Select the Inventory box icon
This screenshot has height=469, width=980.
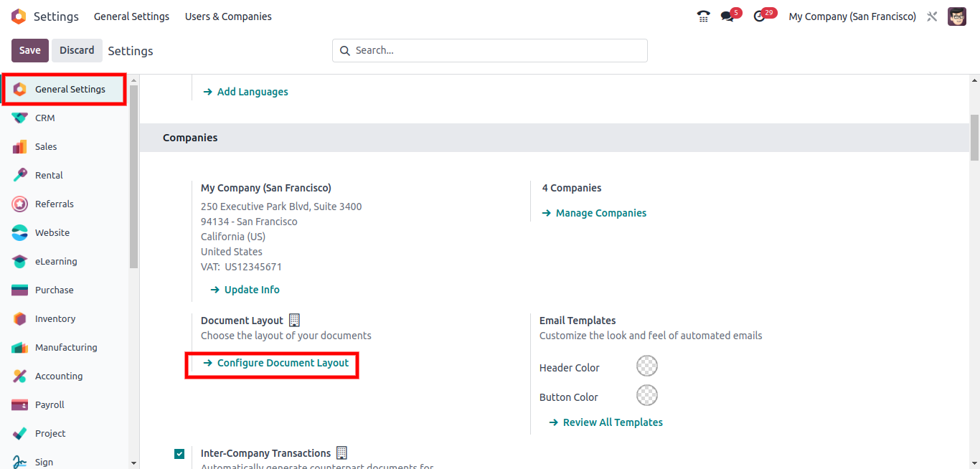click(20, 318)
